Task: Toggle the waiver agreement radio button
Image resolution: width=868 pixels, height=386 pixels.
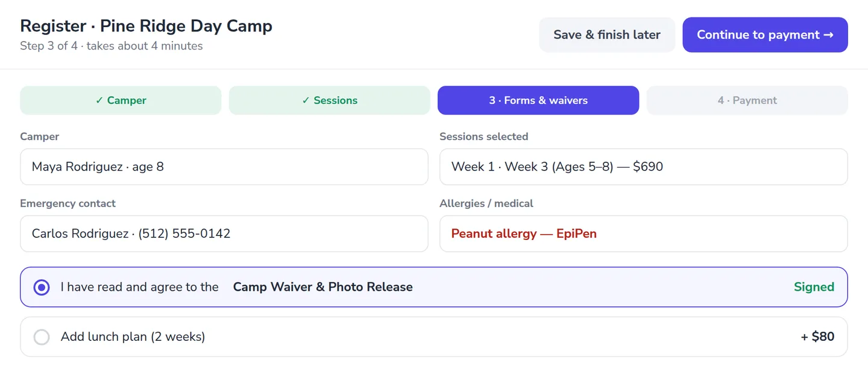Action: click(42, 287)
